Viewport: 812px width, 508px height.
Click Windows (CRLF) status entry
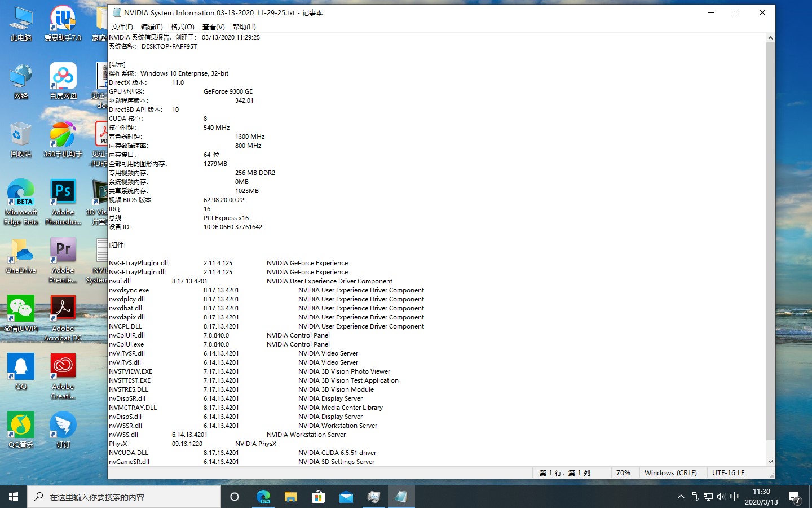click(x=670, y=472)
